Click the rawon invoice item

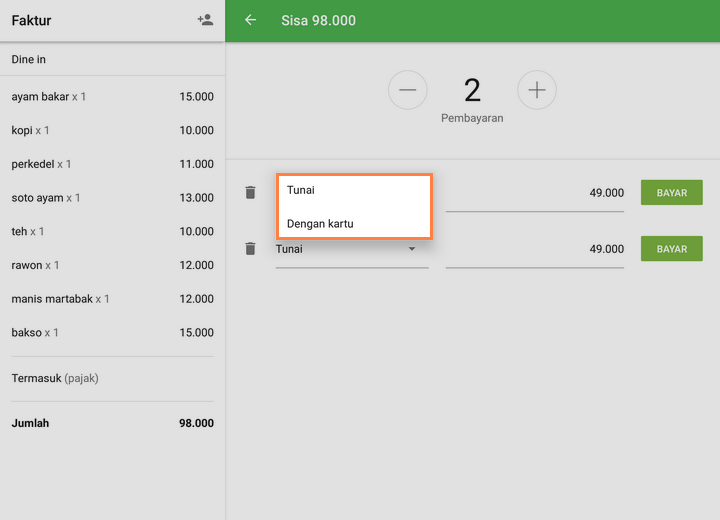[112, 265]
